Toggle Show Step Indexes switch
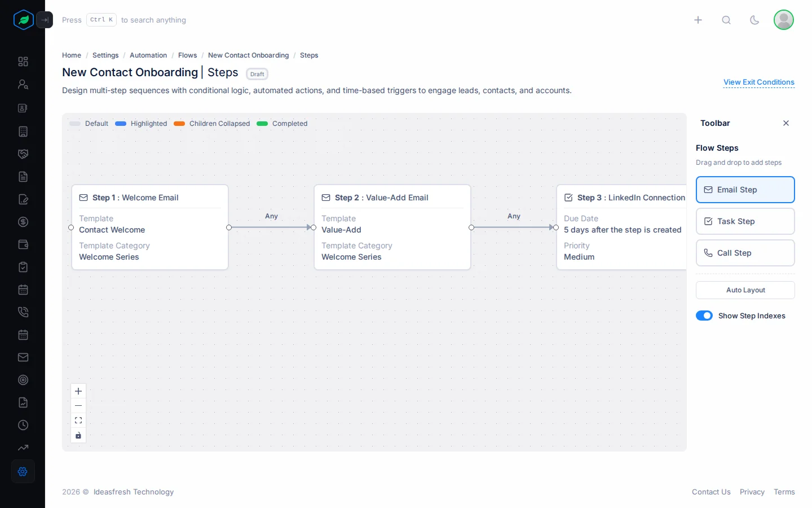This screenshot has height=508, width=812. pos(704,316)
